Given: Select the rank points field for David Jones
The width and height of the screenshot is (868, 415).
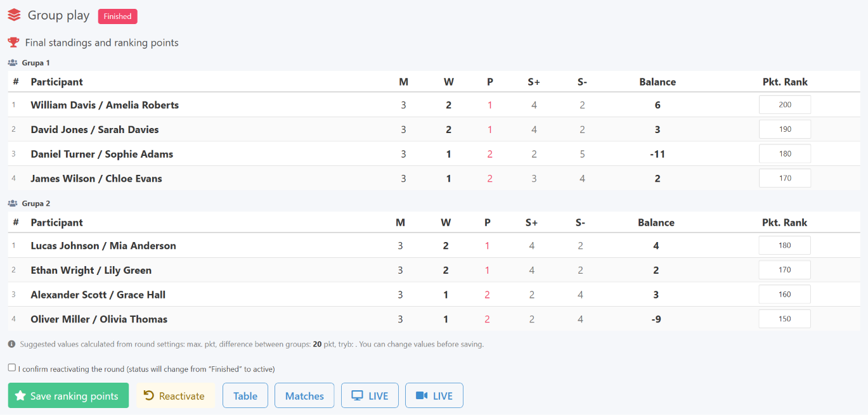Looking at the screenshot, I should (785, 129).
